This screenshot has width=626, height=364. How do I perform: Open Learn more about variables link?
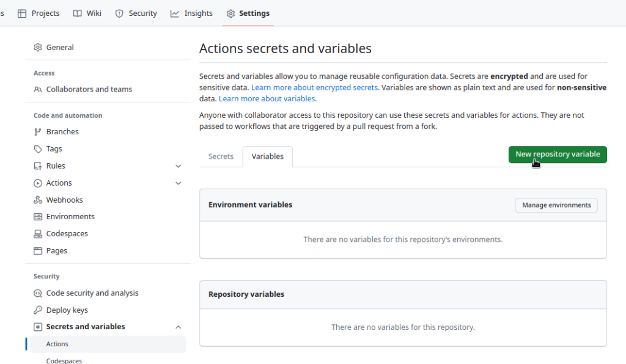pyautogui.click(x=267, y=98)
